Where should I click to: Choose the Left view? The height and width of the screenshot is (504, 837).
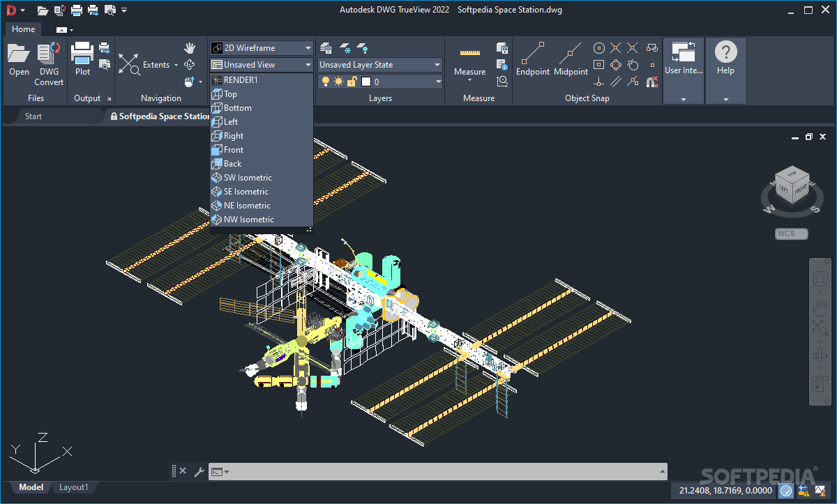261,122
